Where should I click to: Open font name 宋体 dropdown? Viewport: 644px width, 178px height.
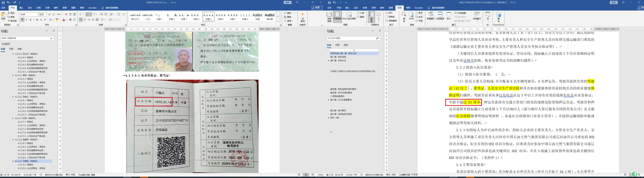coord(38,14)
